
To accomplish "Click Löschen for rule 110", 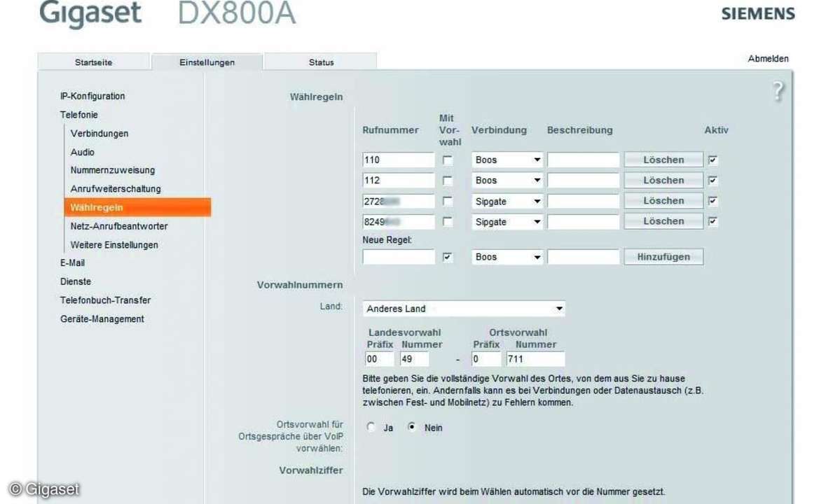I will coord(663,160).
